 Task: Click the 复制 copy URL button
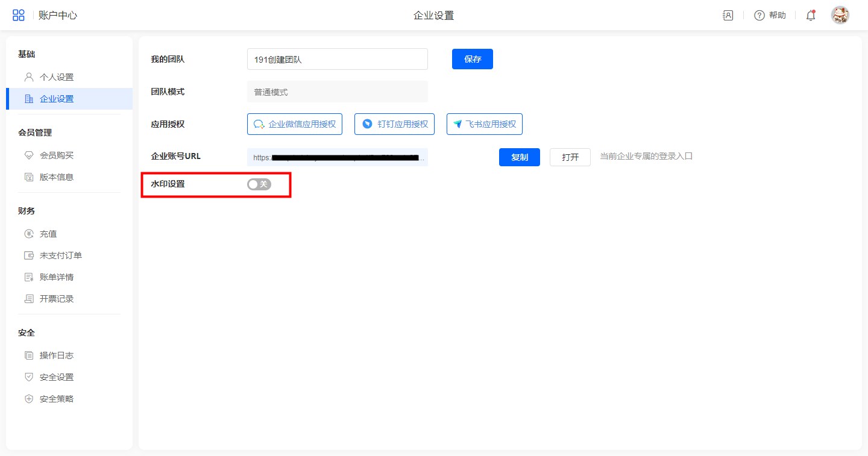(x=519, y=157)
